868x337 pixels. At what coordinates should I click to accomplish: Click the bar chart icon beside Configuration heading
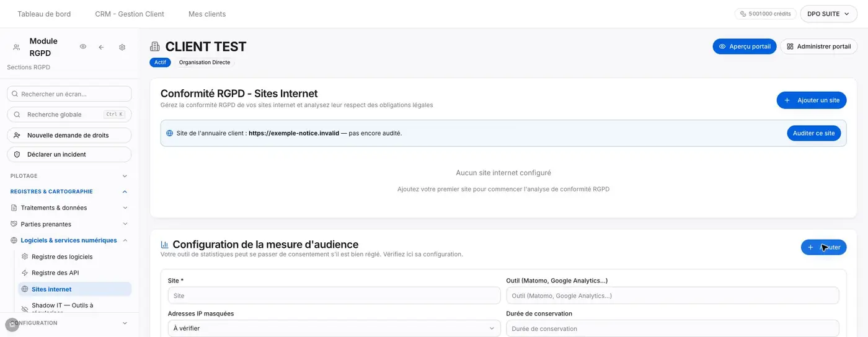(165, 245)
